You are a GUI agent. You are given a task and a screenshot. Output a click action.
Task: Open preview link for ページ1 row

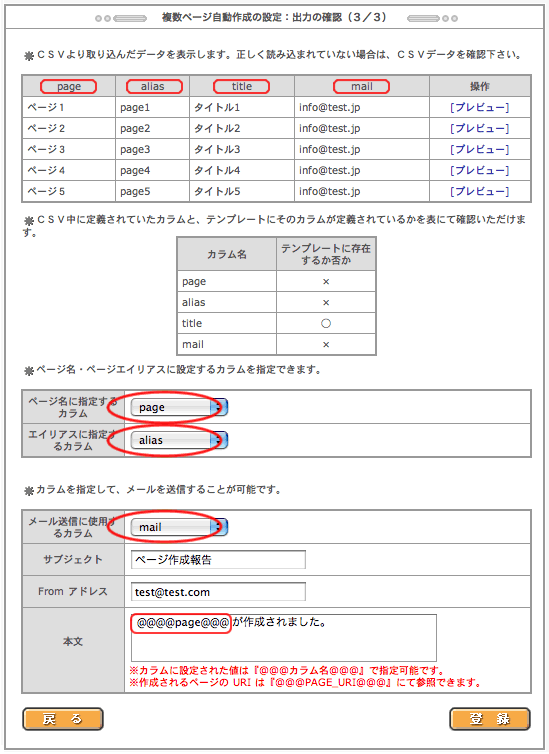(x=479, y=107)
